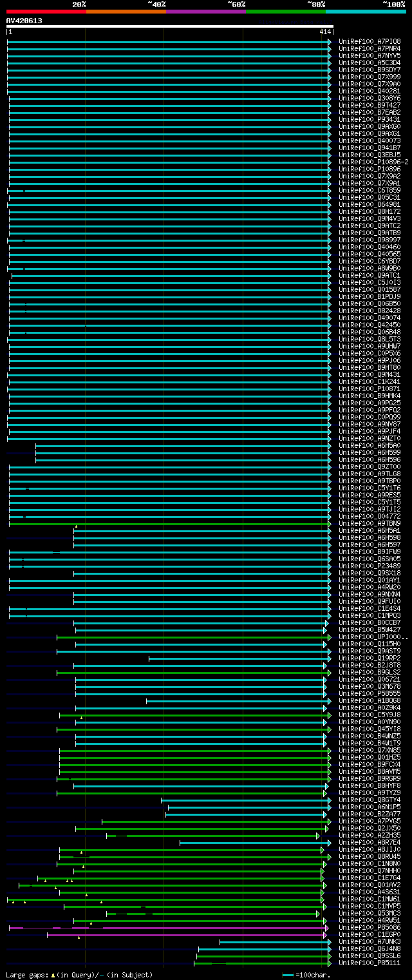The width and height of the screenshot is (412, 980).
Task: Click hit label UniRef100_A9NXN4
Action: (369, 594)
